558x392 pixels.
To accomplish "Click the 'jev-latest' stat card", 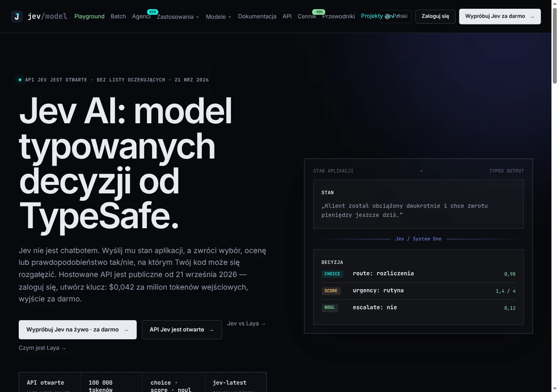I will (235, 382).
